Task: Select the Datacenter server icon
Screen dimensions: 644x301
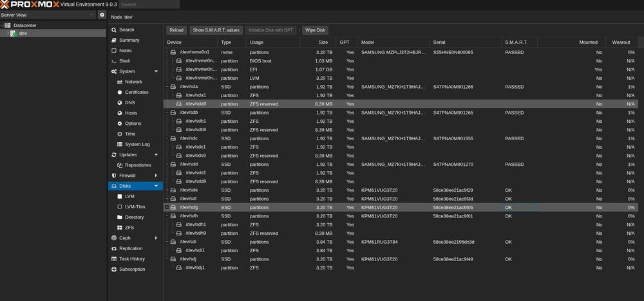Action: (8, 26)
